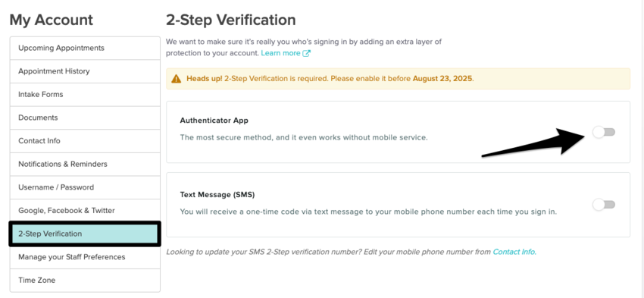The height and width of the screenshot is (298, 644).
Task: Click 'The most secure method' description text
Action: pyautogui.click(x=304, y=137)
